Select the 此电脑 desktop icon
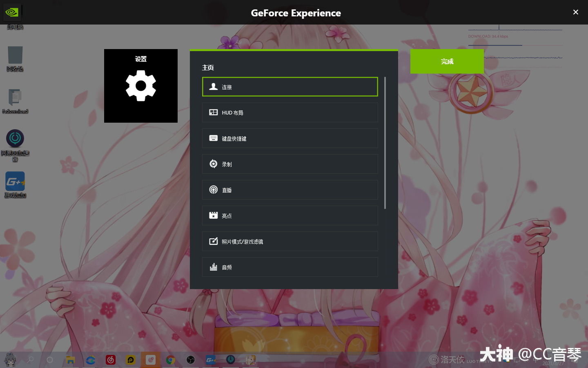This screenshot has height=368, width=588. (15, 27)
